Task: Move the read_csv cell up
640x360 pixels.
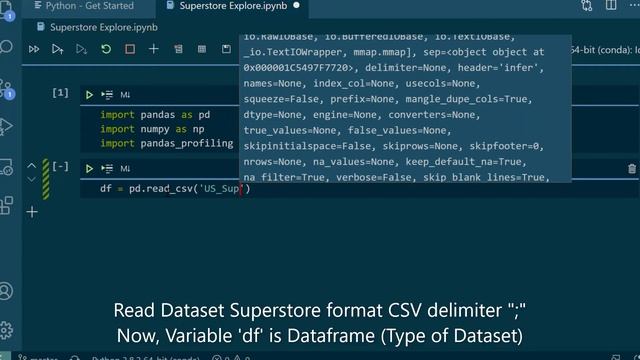Action: point(31,165)
